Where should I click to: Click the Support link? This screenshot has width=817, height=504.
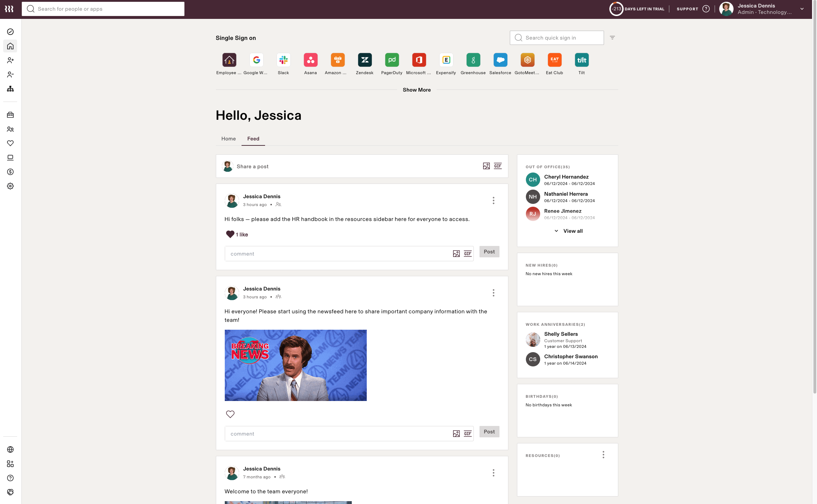687,9
